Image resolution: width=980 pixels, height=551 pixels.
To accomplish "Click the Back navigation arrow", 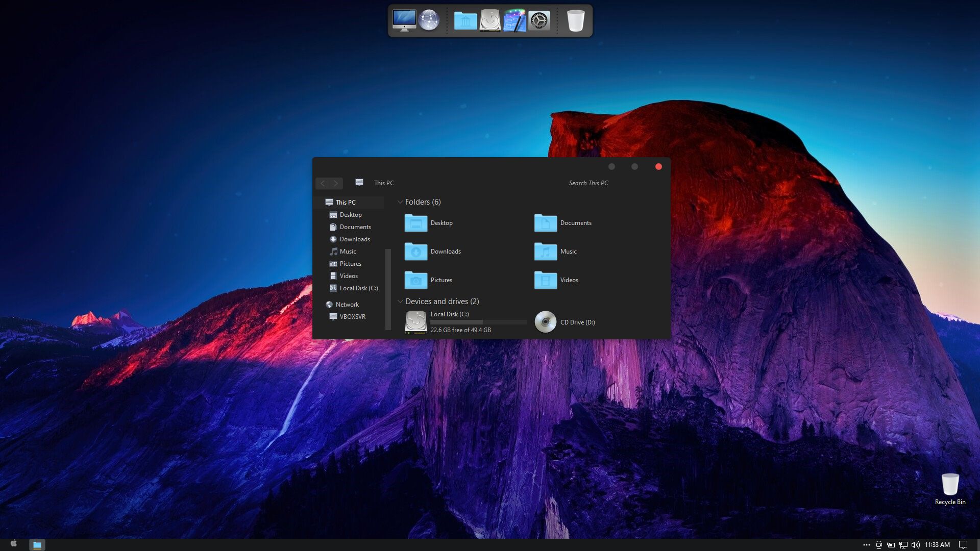I will 323,183.
